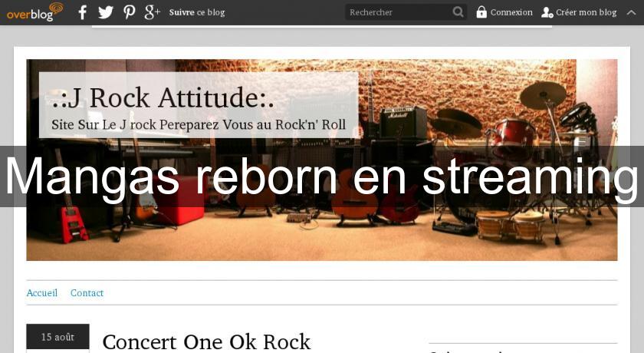644x353 pixels.
Task: Select Créer mon blog link
Action: 586,12
